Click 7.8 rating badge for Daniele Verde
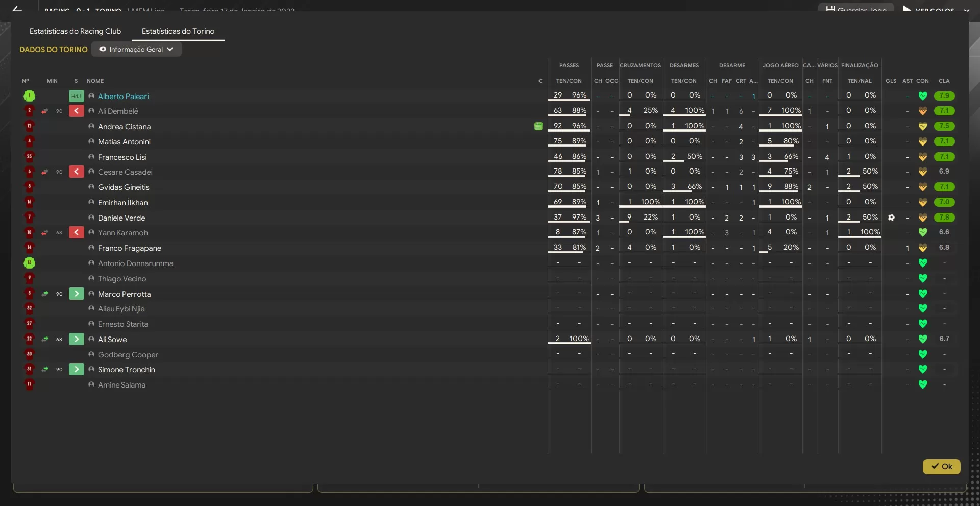Image resolution: width=980 pixels, height=506 pixels. (x=944, y=218)
